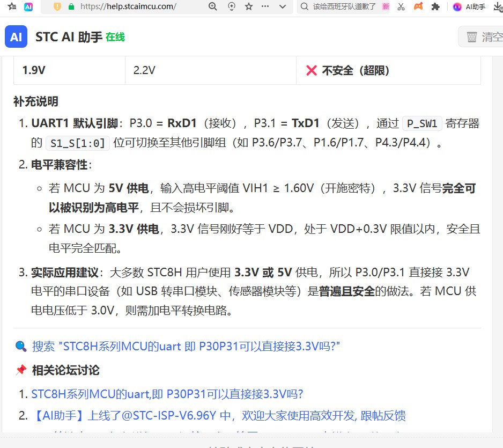503x448 pixels.
Task: Open the 【AI助手】上线了@STC-ISP-V6.96Y link
Action: 218,416
